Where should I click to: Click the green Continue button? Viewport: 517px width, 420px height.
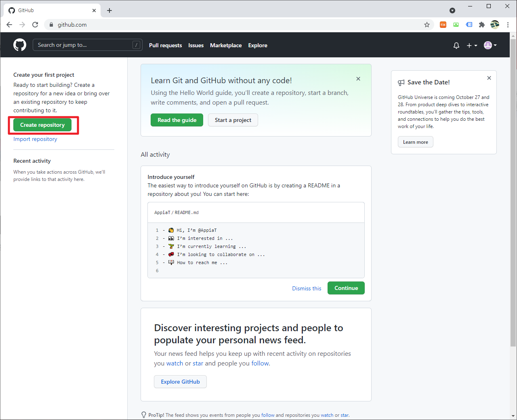point(346,288)
